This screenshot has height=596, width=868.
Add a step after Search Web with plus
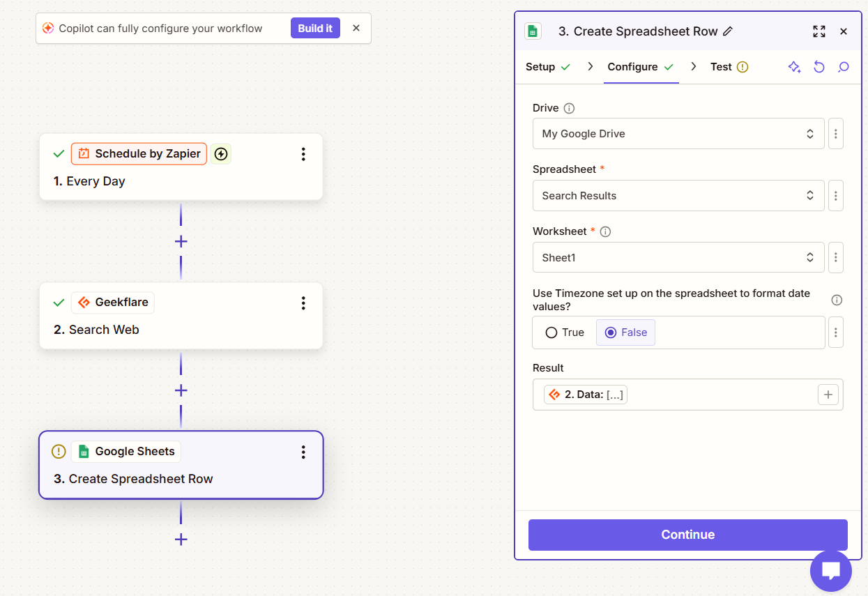tap(181, 390)
